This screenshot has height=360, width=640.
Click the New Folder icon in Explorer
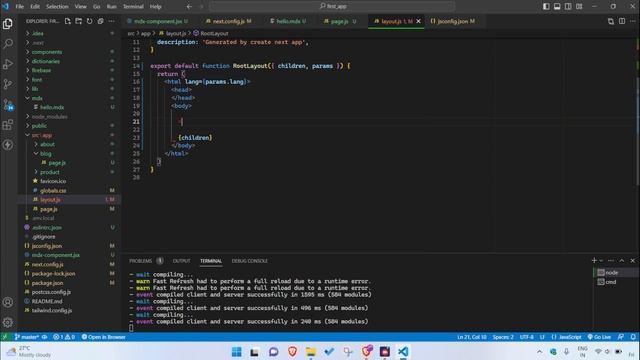pos(78,21)
